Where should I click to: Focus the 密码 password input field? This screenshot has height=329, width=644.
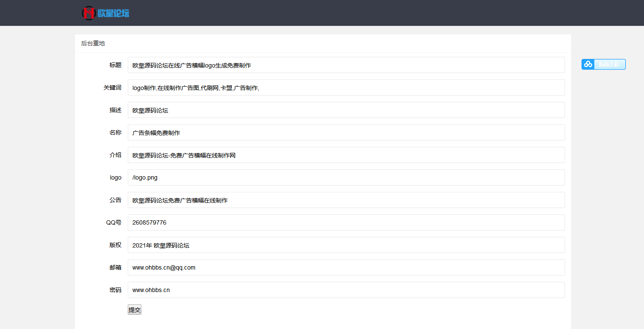tap(346, 290)
